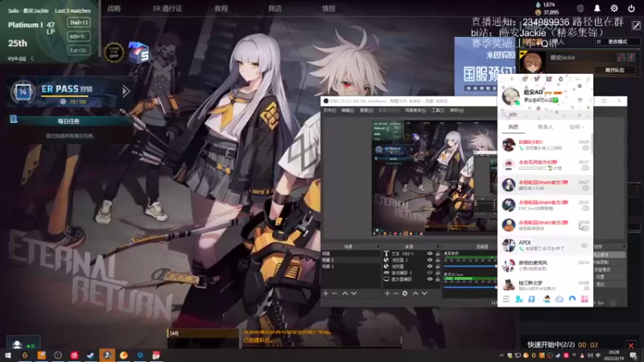The height and width of the screenshot is (362, 644).
Task: Expand QQ space tab dropdown chevron
Action: pyautogui.click(x=583, y=127)
